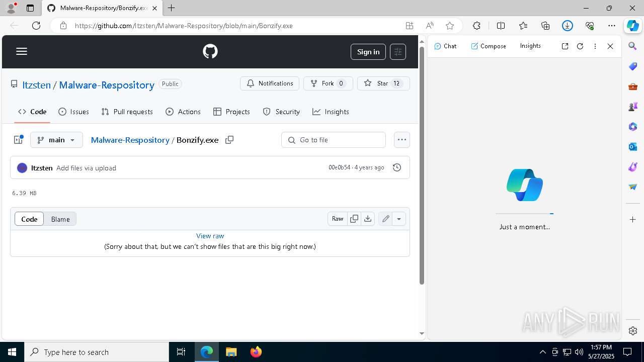
Task: Open Copilot sidebar Insights tab
Action: [x=530, y=46]
